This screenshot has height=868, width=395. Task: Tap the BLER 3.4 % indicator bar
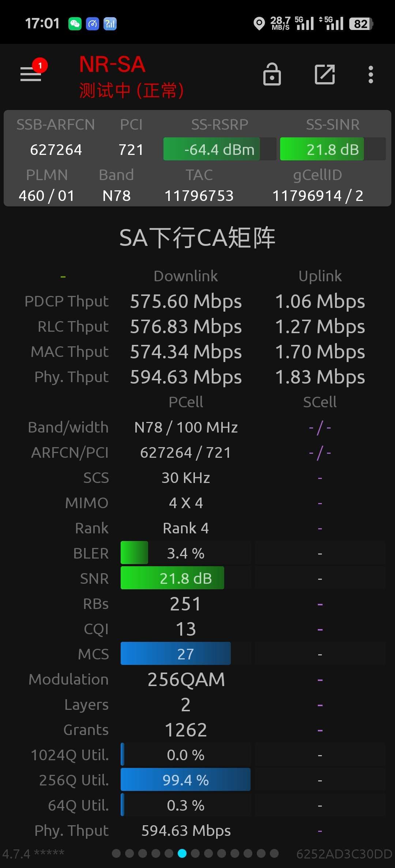tap(185, 553)
